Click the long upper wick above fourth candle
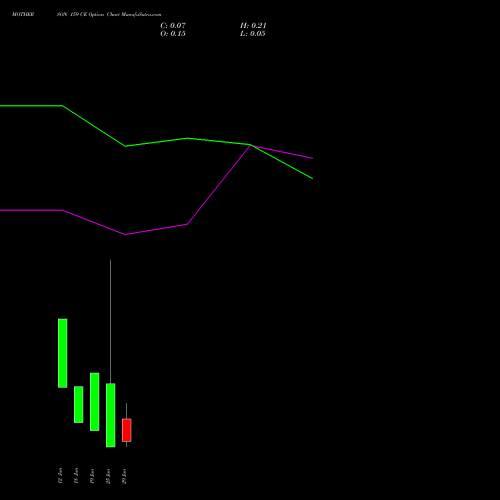 [x=111, y=321]
